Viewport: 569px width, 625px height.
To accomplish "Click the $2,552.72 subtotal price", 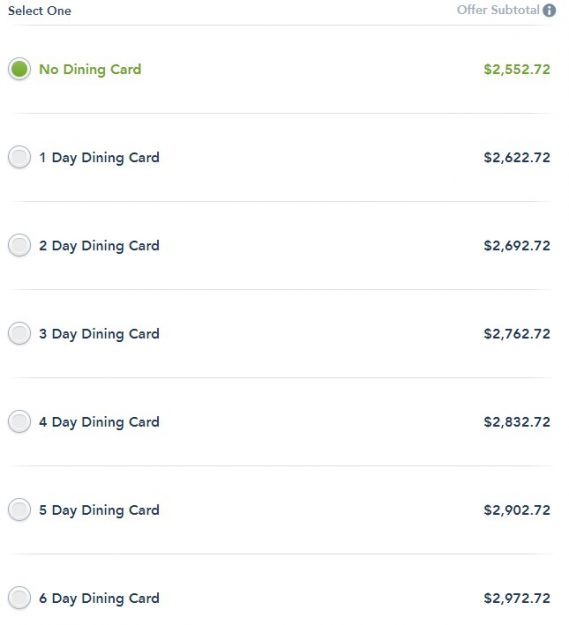I will click(x=517, y=69).
